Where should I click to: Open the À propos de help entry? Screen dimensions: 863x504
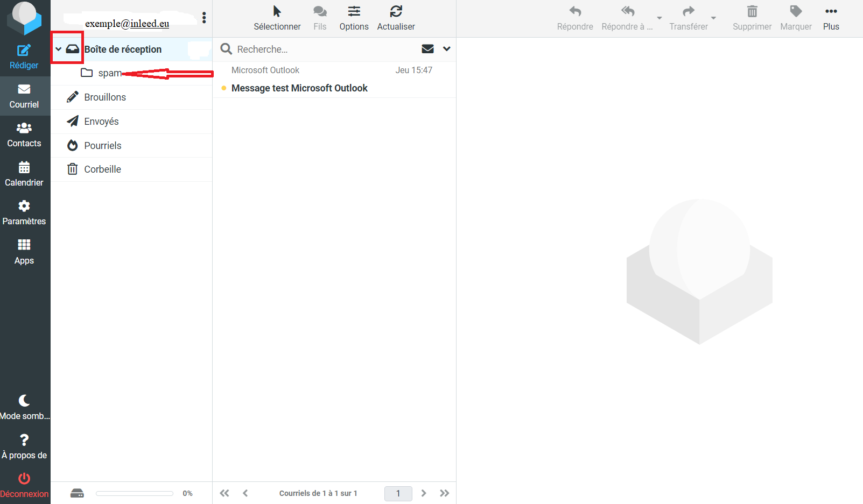24,447
